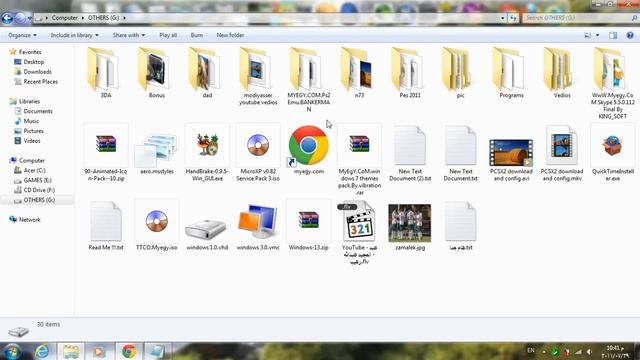This screenshot has width=640, height=360.
Task: Select New Text Document (2).txt file
Action: [x=410, y=153]
